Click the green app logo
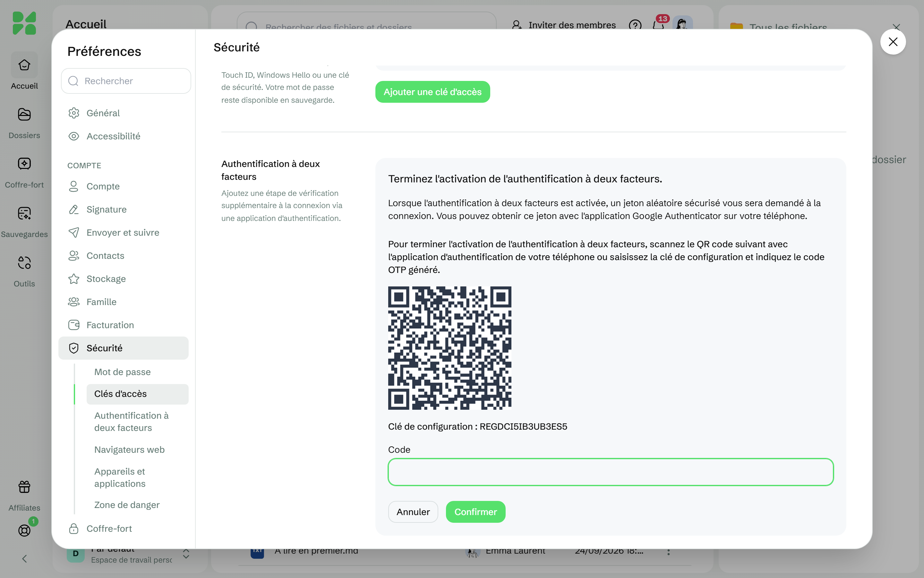The width and height of the screenshot is (924, 578). click(x=24, y=23)
